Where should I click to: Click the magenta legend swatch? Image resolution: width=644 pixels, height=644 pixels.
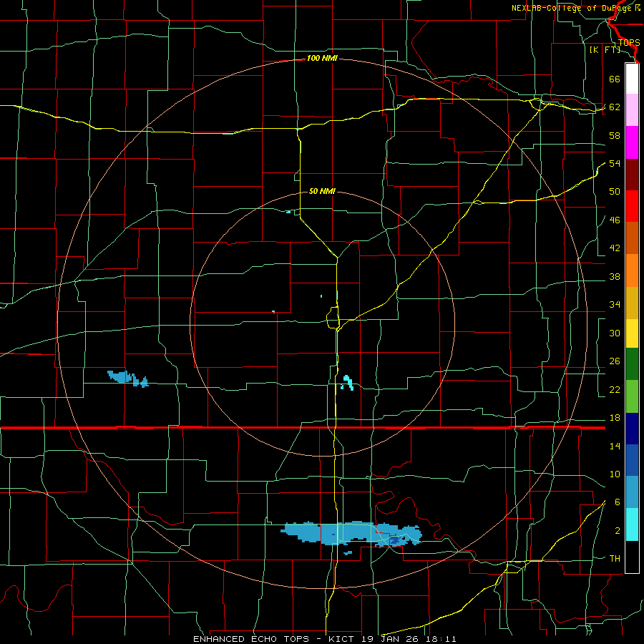[632, 142]
